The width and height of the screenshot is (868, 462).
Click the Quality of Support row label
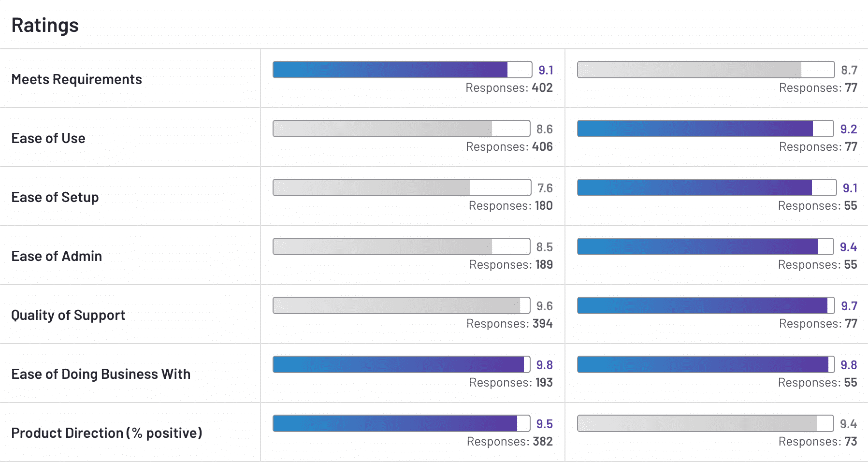[68, 315]
